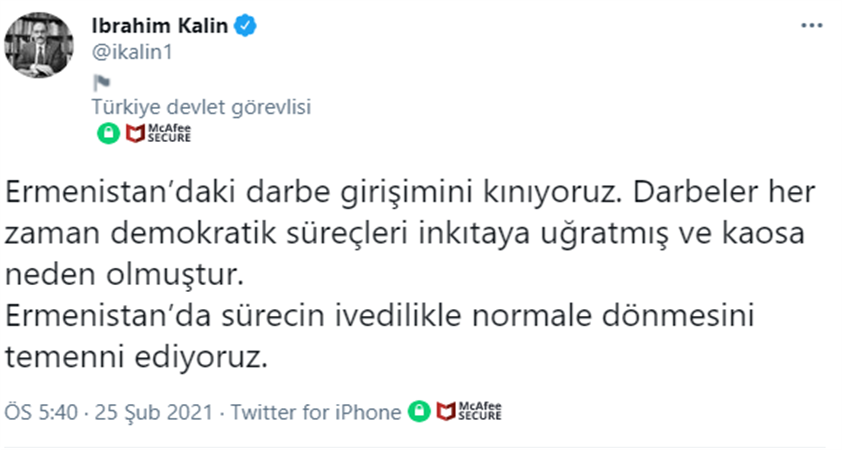The height and width of the screenshot is (450, 842).
Task: Click the green lock icon below Türkiye devlet görevlisi
Action: point(106,133)
